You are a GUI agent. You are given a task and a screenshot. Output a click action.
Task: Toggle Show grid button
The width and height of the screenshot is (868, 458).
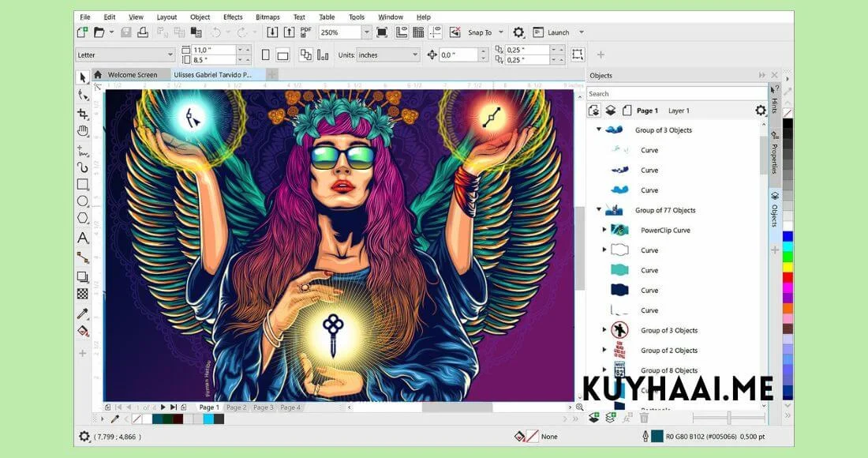click(x=418, y=32)
